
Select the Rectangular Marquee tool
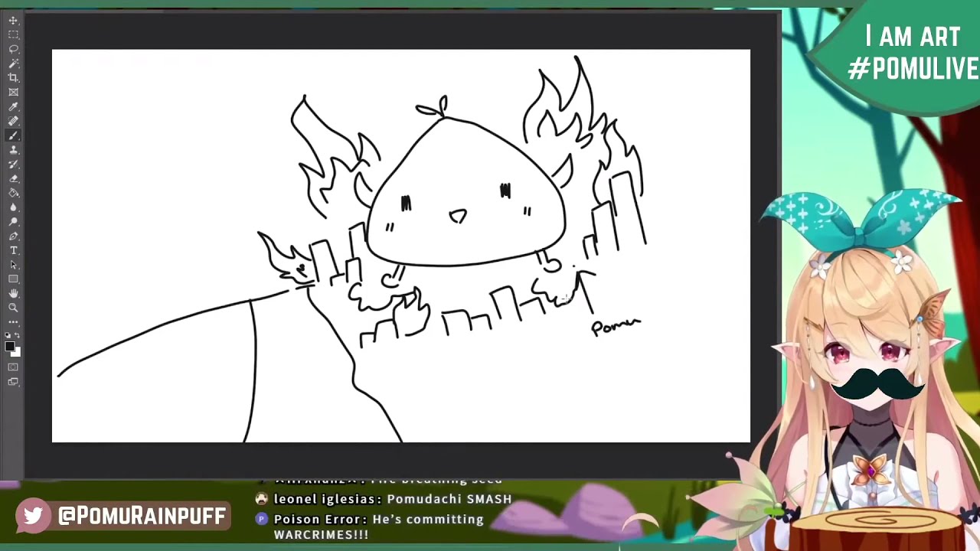point(14,35)
